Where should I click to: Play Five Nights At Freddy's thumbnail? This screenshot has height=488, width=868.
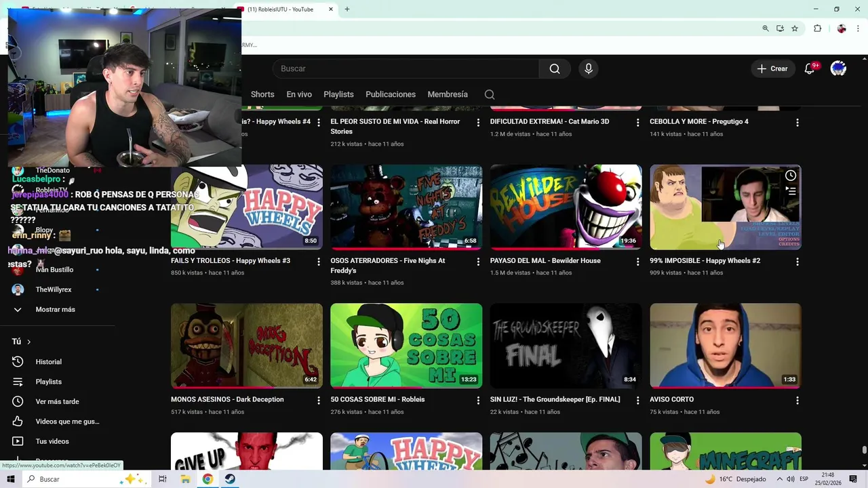click(x=406, y=207)
